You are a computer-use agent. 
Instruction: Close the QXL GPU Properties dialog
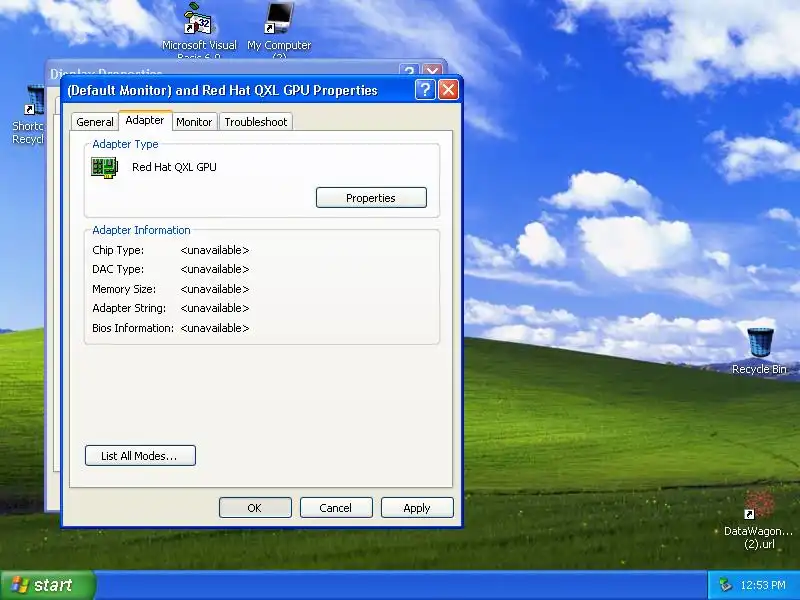tap(448, 90)
